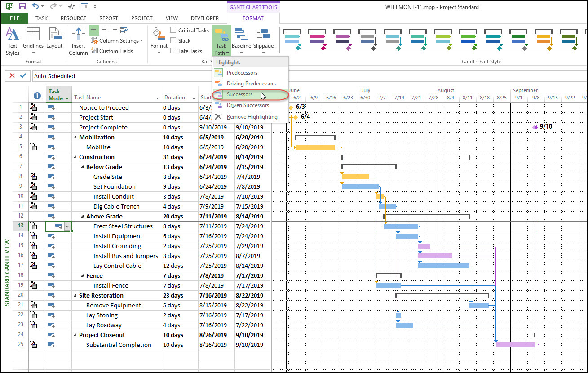The width and height of the screenshot is (588, 373).
Task: Enable the Late Tasks checkbox
Action: [173, 51]
